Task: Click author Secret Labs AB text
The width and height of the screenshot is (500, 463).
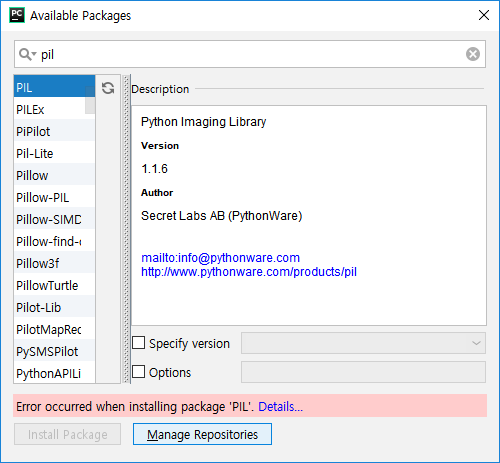Action: pos(221,216)
